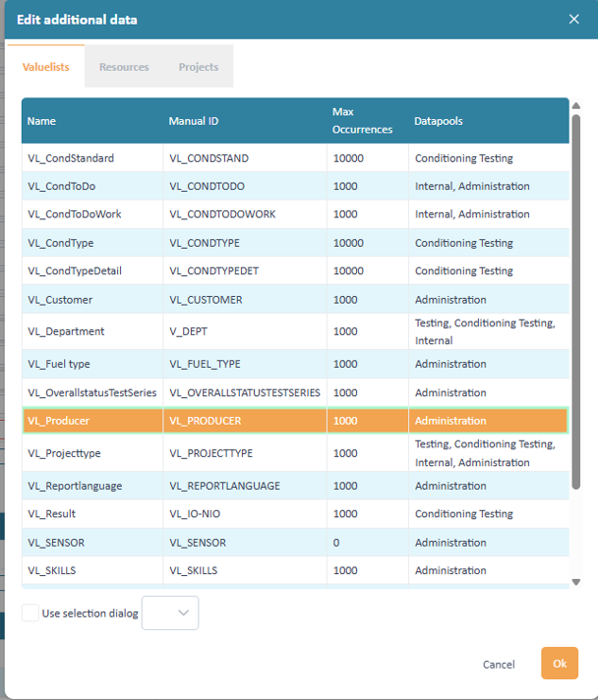This screenshot has width=598, height=700.
Task: Confirm with the Ok button
Action: tap(560, 664)
